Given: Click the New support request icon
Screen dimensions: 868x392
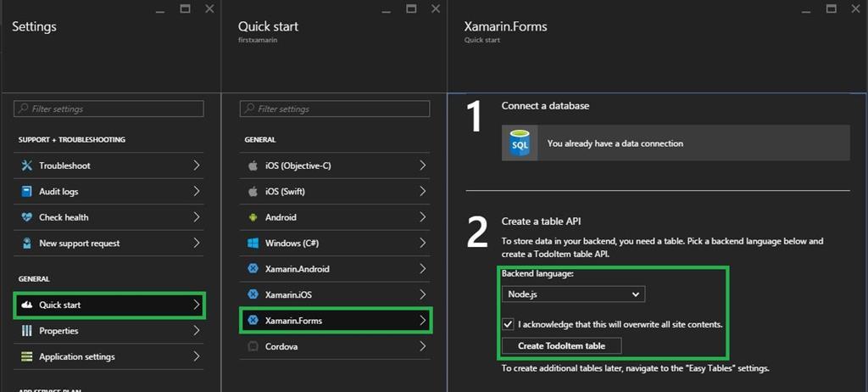Looking at the screenshot, I should (26, 244).
